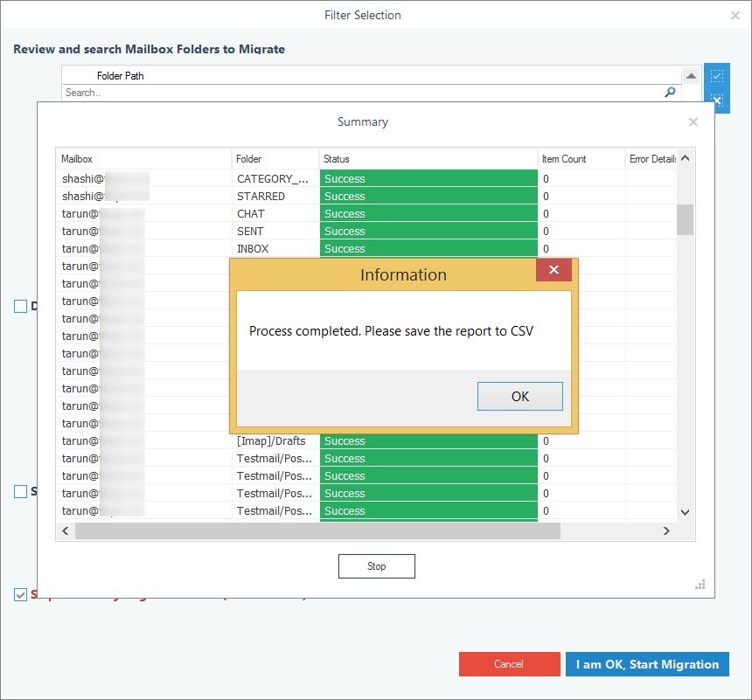Toggle the checked checkbox beside red text

(x=21, y=594)
